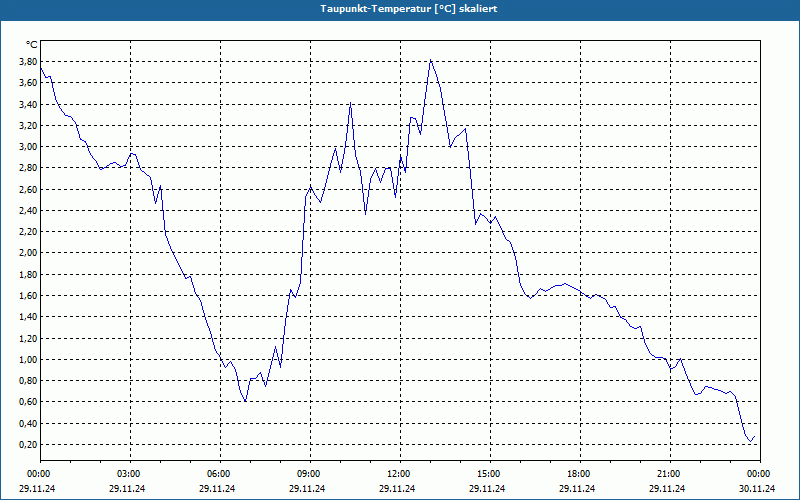The width and height of the screenshot is (800, 500).
Task: Select the "21:00" x-axis time label
Action: (667, 474)
